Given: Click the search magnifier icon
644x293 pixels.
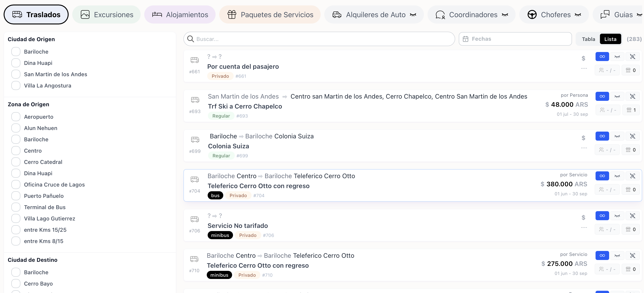Looking at the screenshot, I should point(190,39).
